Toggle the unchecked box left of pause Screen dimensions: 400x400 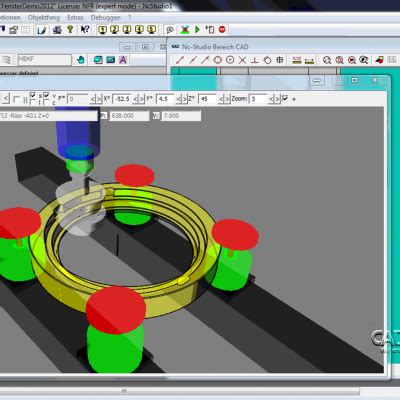16,99
